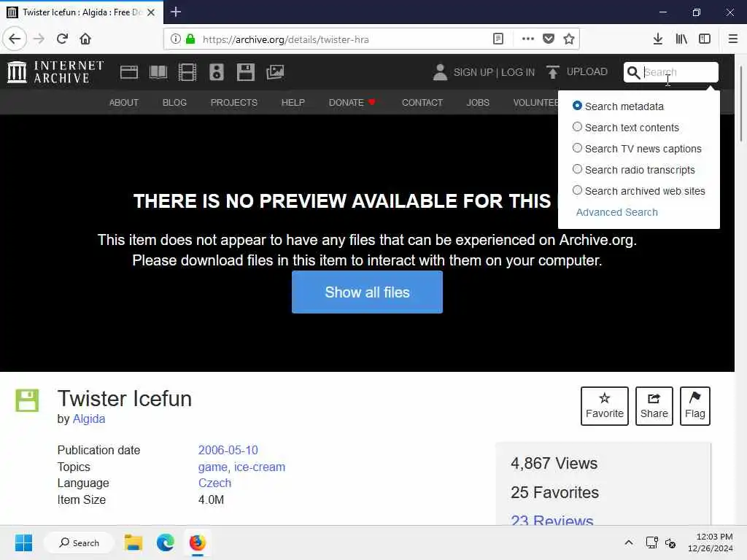Open the Algida creator link
This screenshot has height=560, width=747.
pos(88,419)
